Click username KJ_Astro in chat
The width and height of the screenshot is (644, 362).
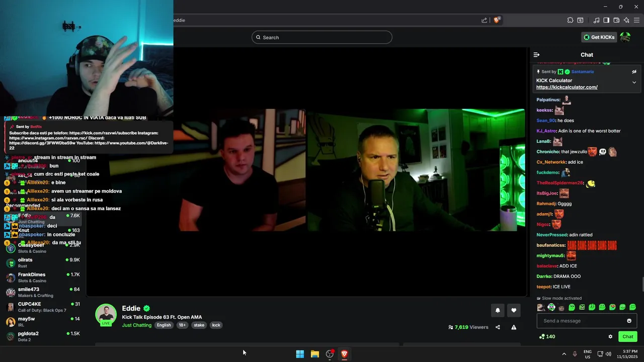click(546, 131)
